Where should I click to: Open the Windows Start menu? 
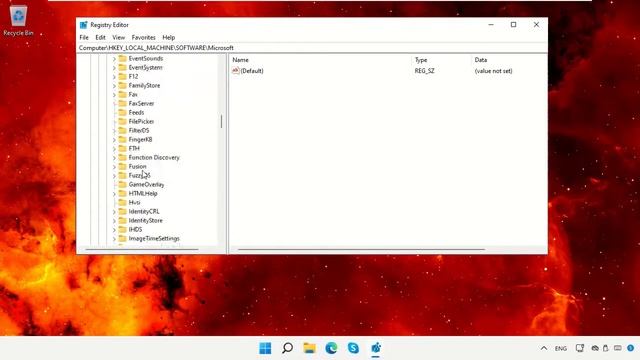[265, 348]
